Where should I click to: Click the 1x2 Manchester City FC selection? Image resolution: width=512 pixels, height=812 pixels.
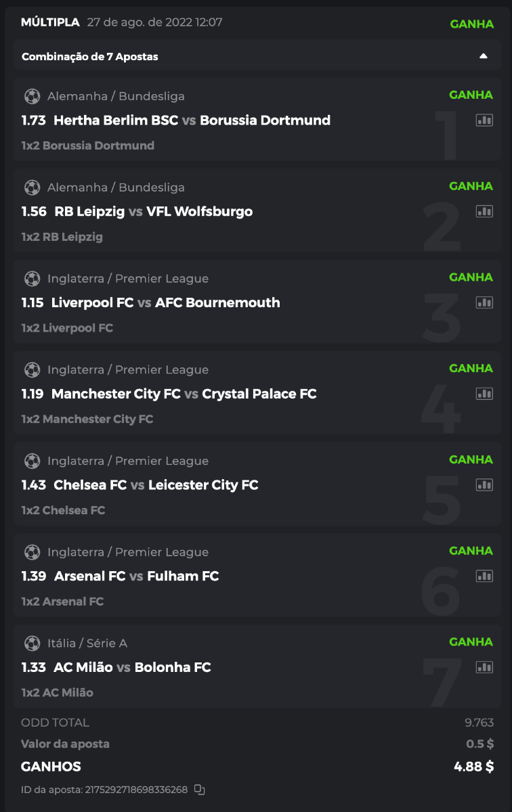87,420
